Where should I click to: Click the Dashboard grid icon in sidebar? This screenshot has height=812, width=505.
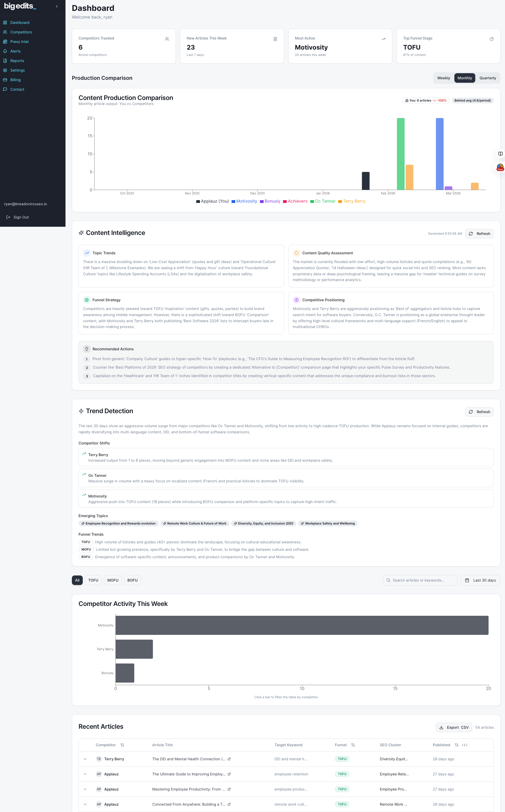click(x=5, y=23)
